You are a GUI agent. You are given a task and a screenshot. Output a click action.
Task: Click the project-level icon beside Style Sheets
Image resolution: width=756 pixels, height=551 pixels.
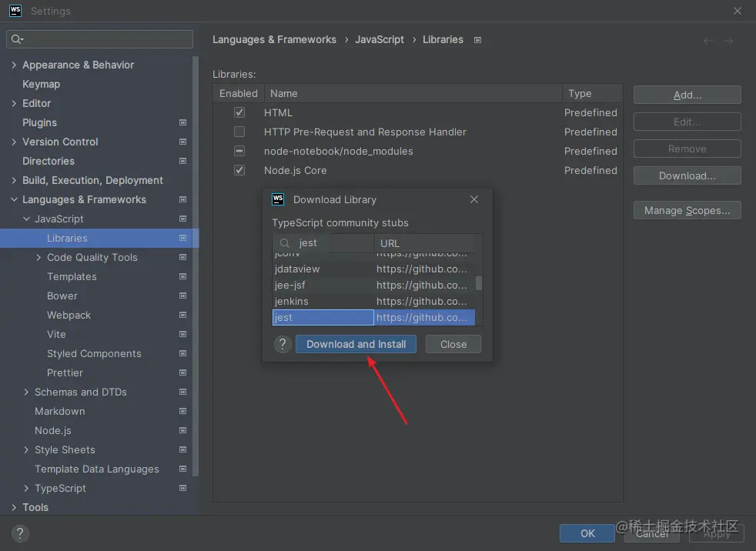(182, 449)
